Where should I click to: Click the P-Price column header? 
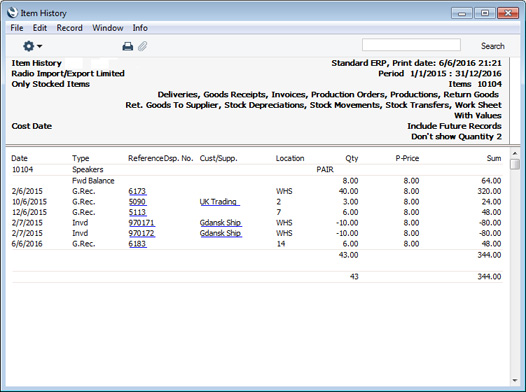[407, 158]
